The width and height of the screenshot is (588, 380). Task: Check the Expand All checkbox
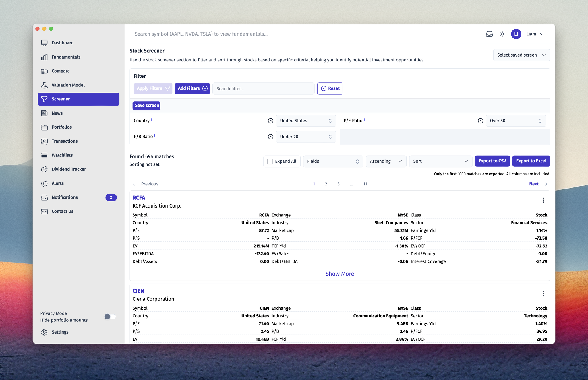click(x=270, y=161)
